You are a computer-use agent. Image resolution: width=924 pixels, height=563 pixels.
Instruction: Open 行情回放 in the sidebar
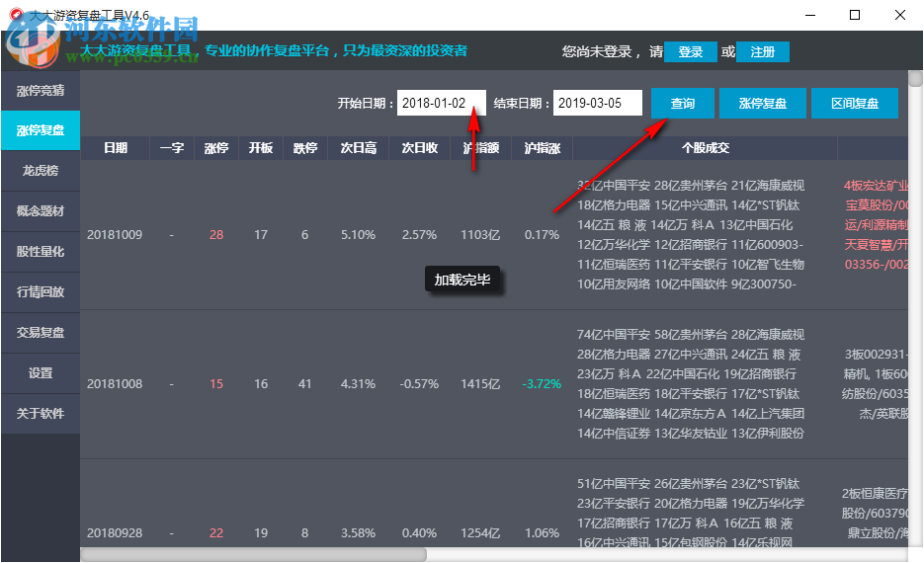tap(41, 292)
